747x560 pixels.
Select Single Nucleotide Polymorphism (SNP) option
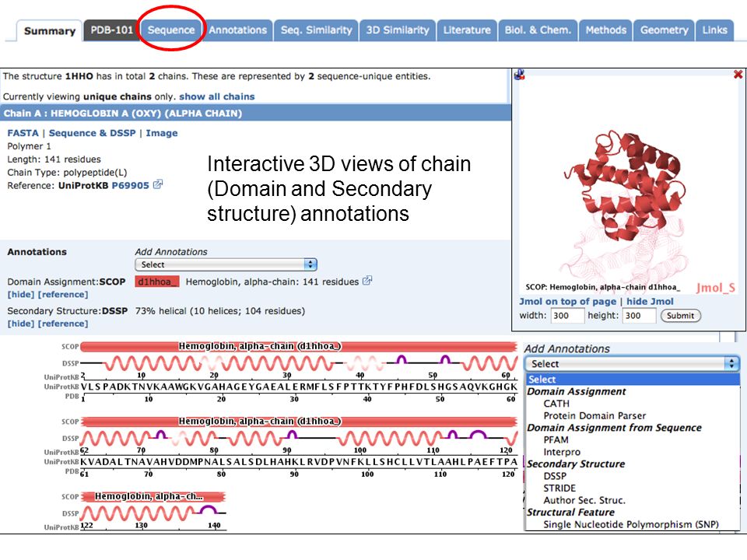coord(631,524)
